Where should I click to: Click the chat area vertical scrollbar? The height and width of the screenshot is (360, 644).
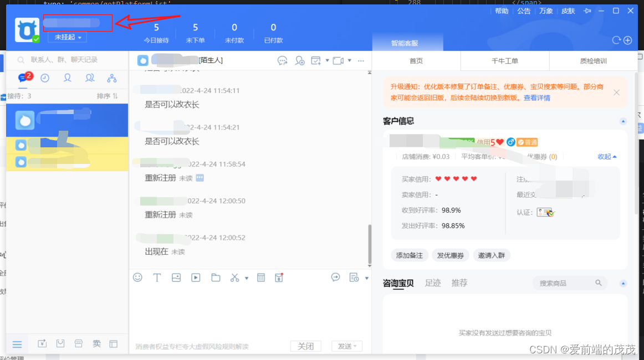tap(370, 245)
